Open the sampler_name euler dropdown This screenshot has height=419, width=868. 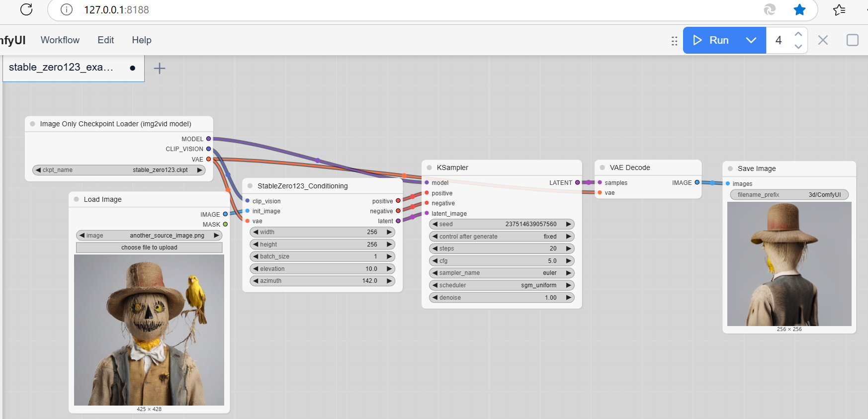502,273
